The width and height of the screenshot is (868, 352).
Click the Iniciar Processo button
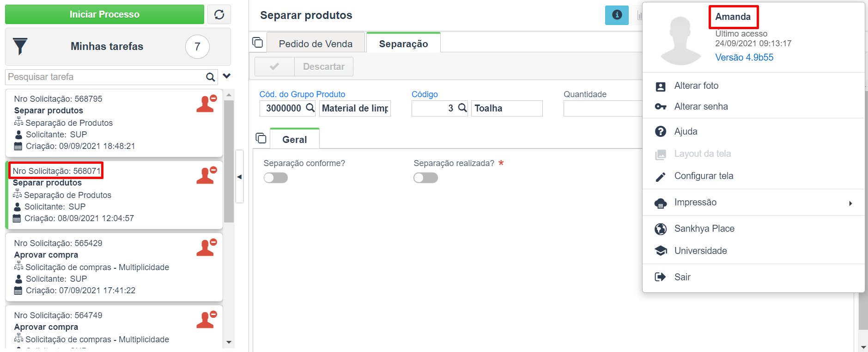[x=104, y=14]
